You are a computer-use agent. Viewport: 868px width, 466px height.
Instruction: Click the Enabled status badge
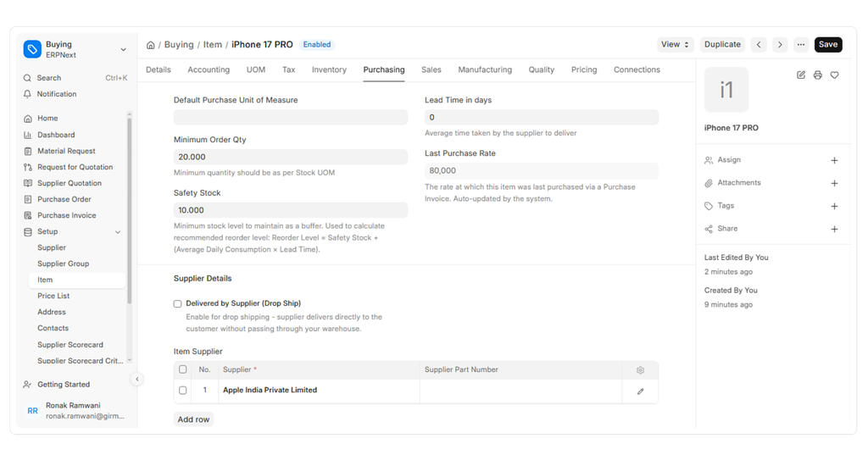click(x=317, y=45)
